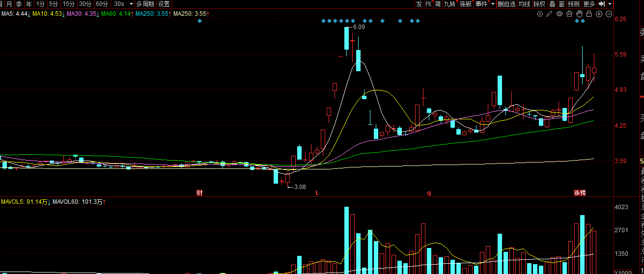Click the 3.08 low price label
The width and height of the screenshot is (644, 274).
(300, 187)
